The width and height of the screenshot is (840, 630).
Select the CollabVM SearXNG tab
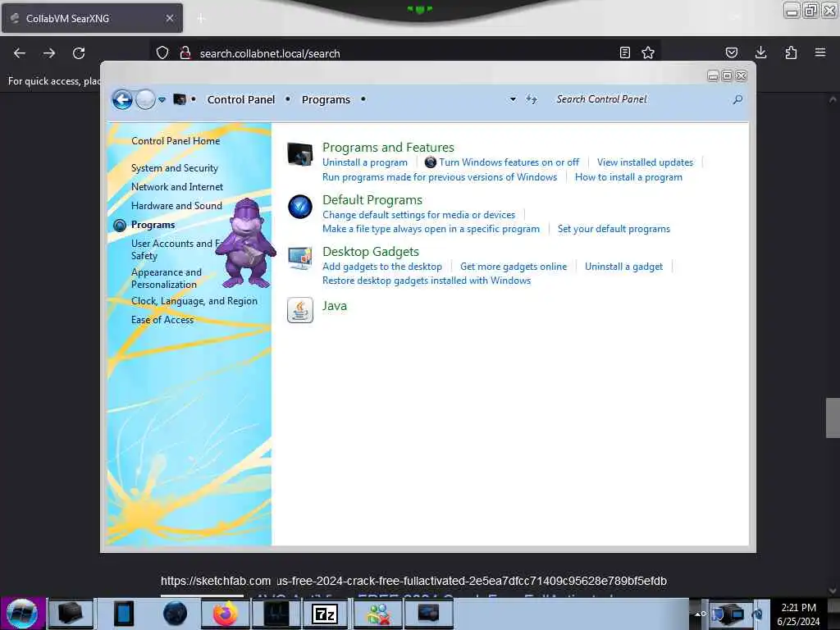[x=92, y=18]
